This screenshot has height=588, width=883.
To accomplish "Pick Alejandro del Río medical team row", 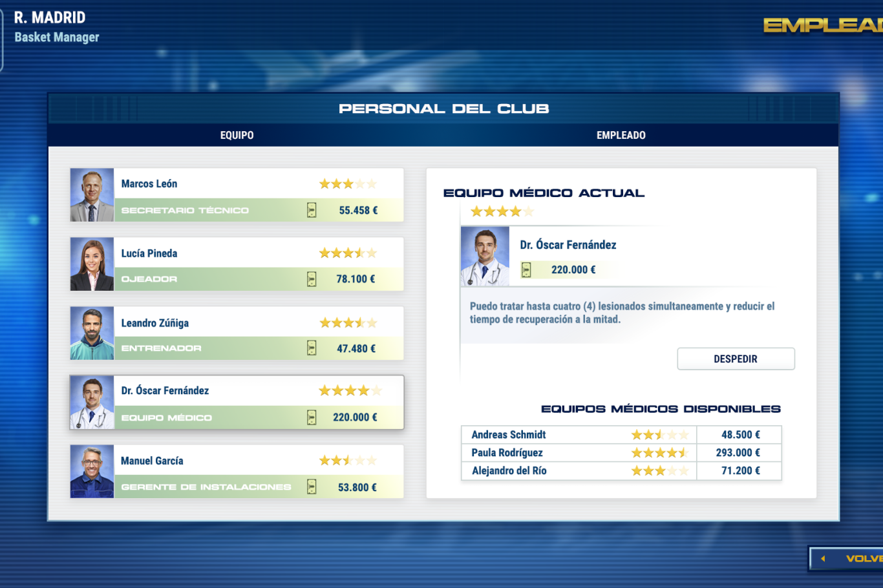I will (x=509, y=471).
